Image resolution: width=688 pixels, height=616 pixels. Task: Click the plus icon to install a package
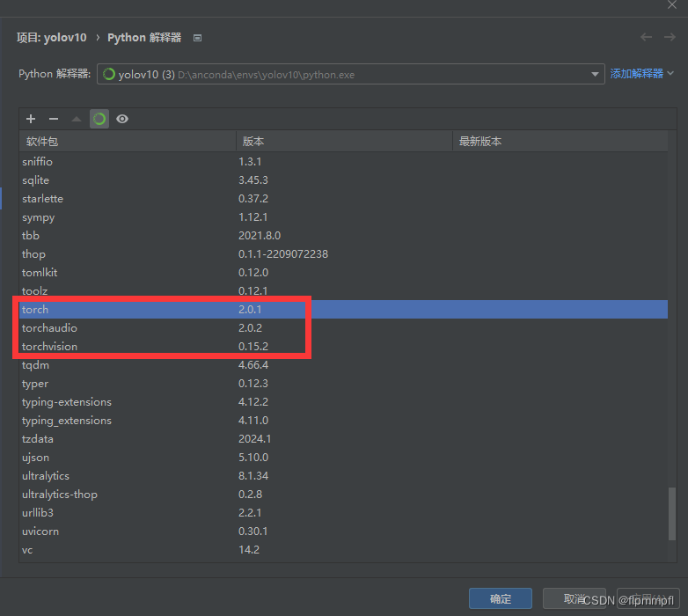coord(31,119)
